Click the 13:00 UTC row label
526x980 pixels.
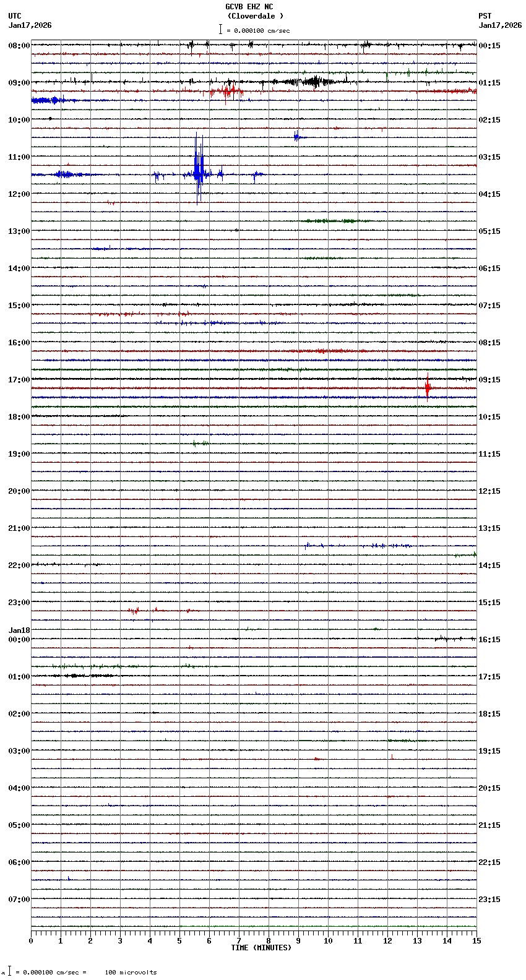pyautogui.click(x=19, y=231)
